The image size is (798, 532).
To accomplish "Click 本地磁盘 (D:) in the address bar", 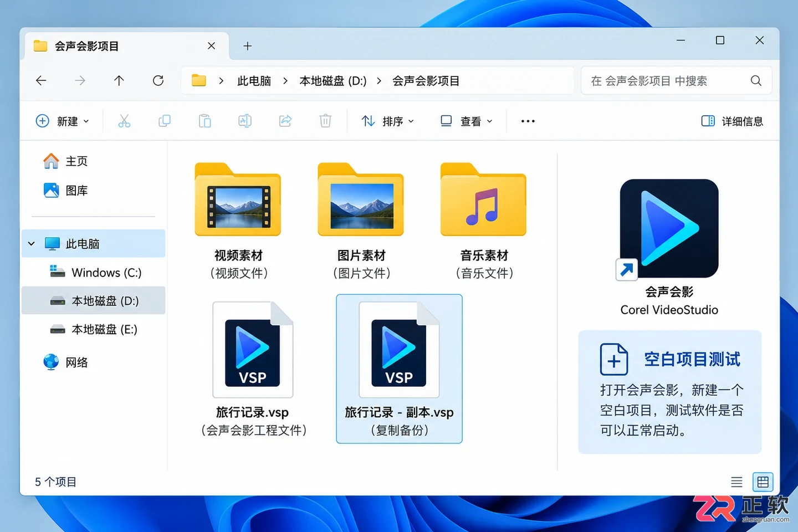I will click(333, 81).
